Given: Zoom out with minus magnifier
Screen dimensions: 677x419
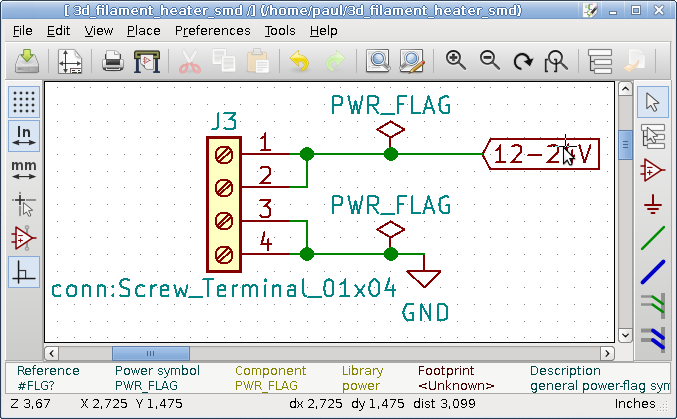Looking at the screenshot, I should [x=490, y=60].
